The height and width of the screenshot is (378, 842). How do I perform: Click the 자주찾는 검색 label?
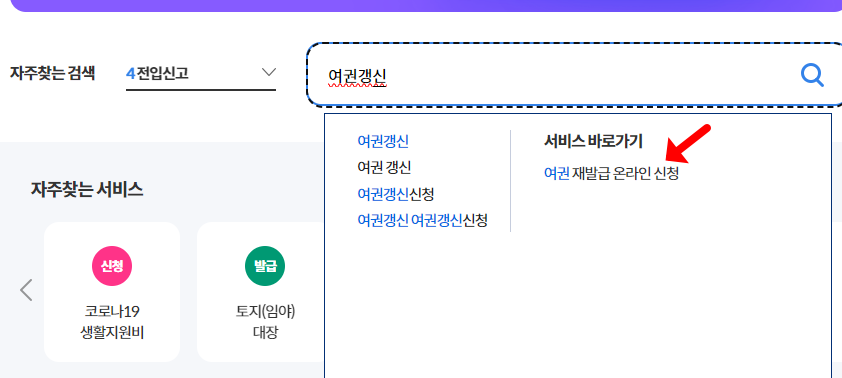(53, 73)
